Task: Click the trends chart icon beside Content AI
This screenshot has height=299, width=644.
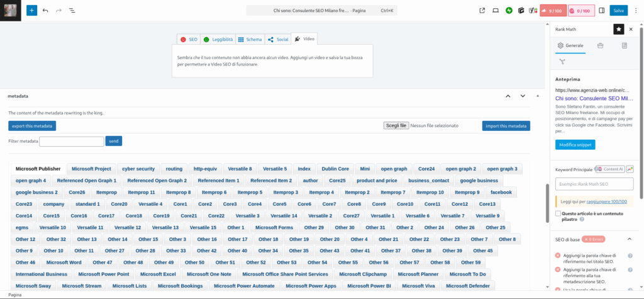Action: pyautogui.click(x=630, y=169)
